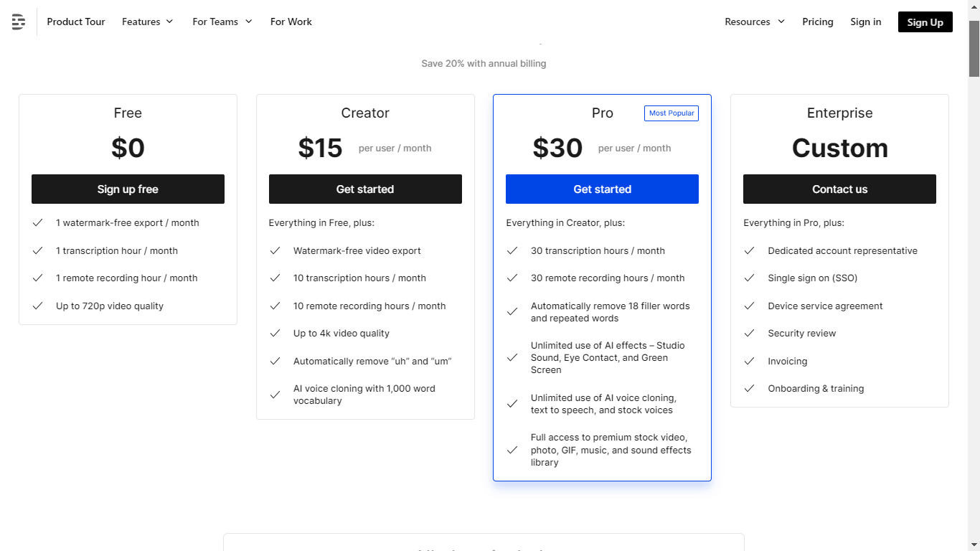The image size is (980, 551).
Task: Click the checkmark next to "AI voice cloning with 1,000 word vocabulary"
Action: coord(275,394)
